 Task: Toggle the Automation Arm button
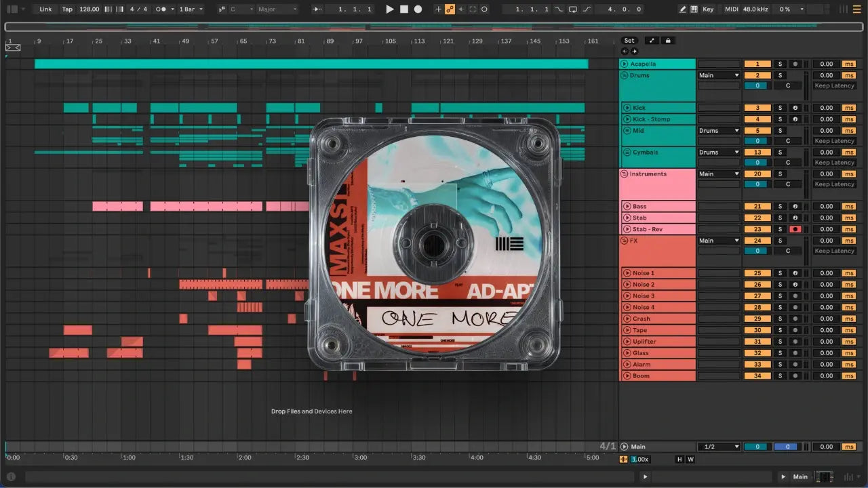point(449,9)
